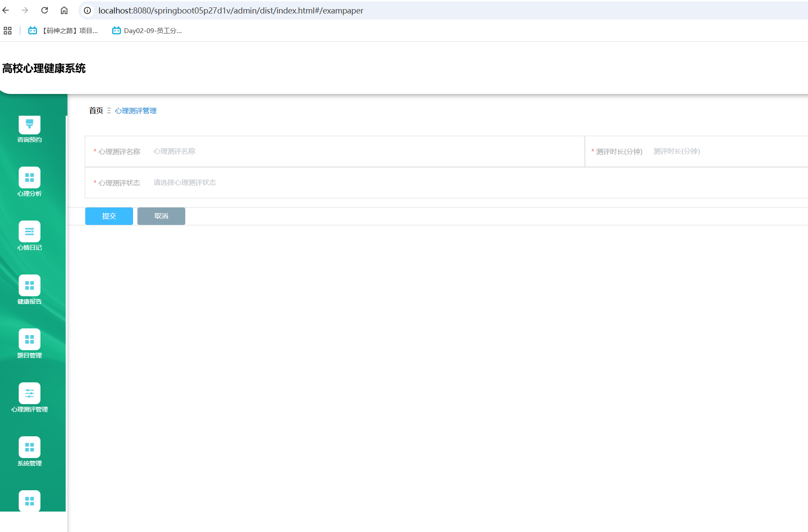Open the 咨询预约 sidebar icon
Image resolution: width=808 pixels, height=532 pixels.
[x=30, y=125]
